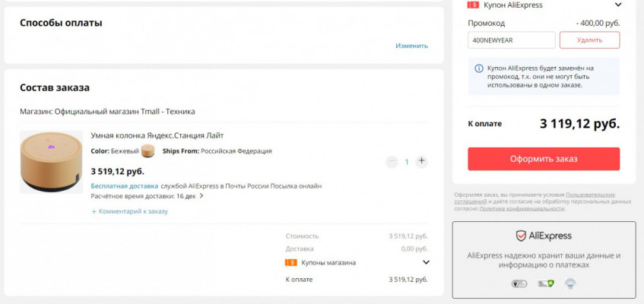
Task: Click total amount 3 119,12 руб.
Action: pyautogui.click(x=579, y=124)
